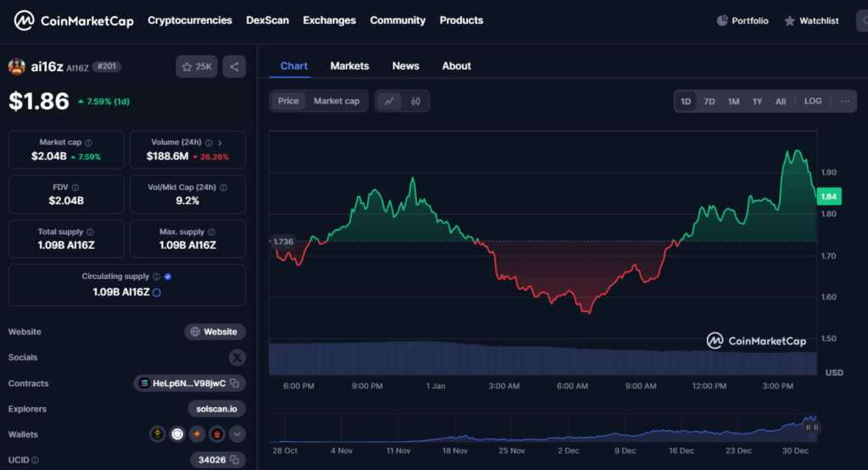Expand the Volume (24h) arrow
This screenshot has height=470, width=868.
[x=220, y=143]
